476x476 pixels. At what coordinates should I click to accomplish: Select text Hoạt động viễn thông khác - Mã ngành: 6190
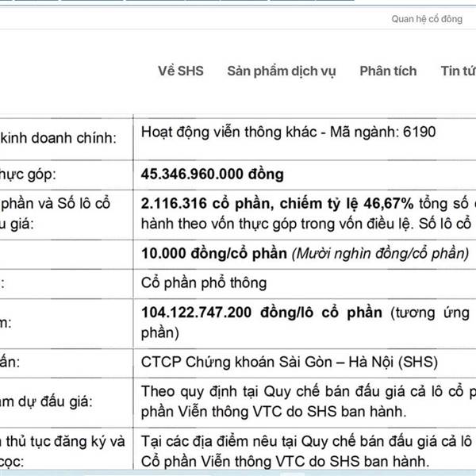(289, 132)
